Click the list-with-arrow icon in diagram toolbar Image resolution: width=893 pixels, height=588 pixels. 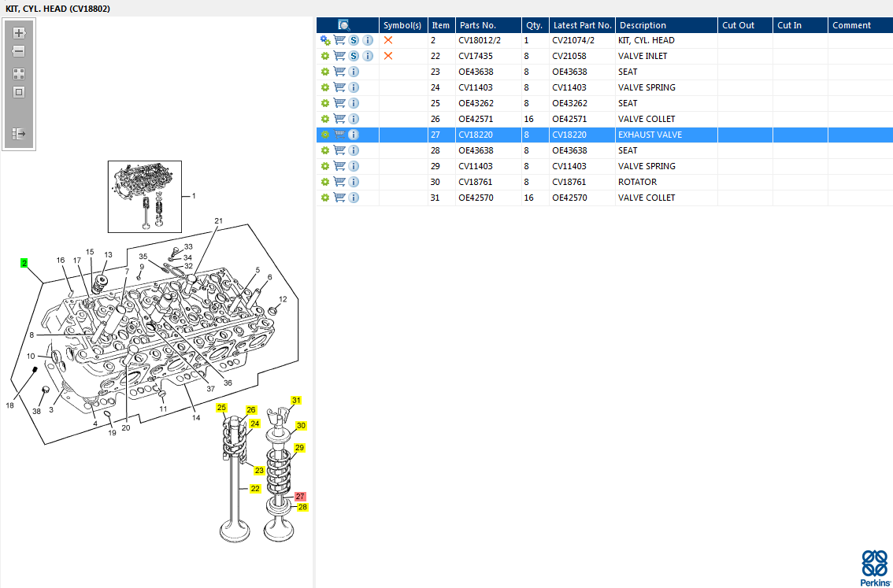click(x=19, y=134)
